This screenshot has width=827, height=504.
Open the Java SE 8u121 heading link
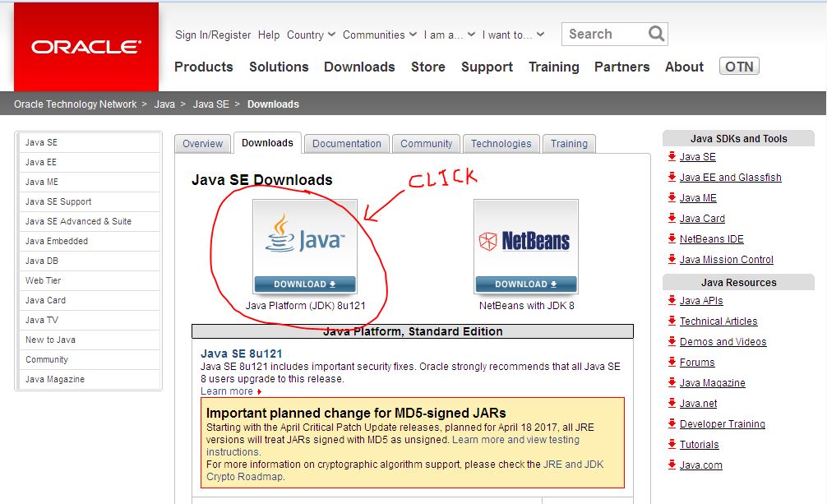pyautogui.click(x=242, y=354)
